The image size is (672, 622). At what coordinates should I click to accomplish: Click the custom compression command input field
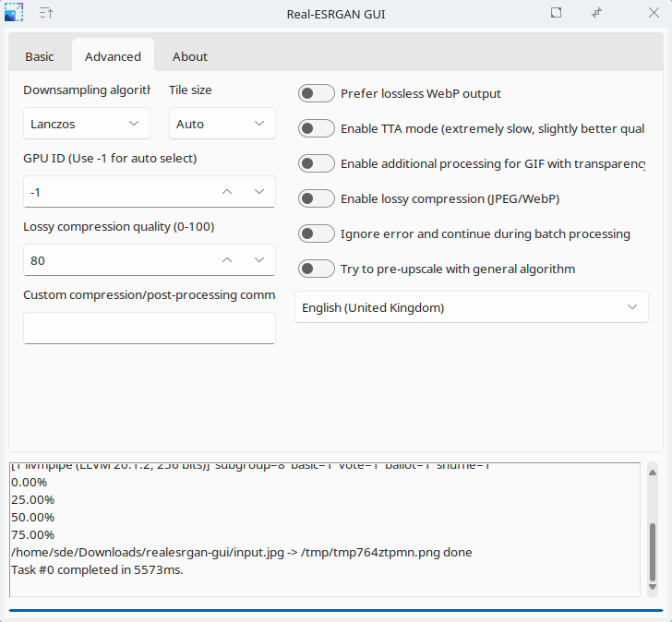pos(149,328)
